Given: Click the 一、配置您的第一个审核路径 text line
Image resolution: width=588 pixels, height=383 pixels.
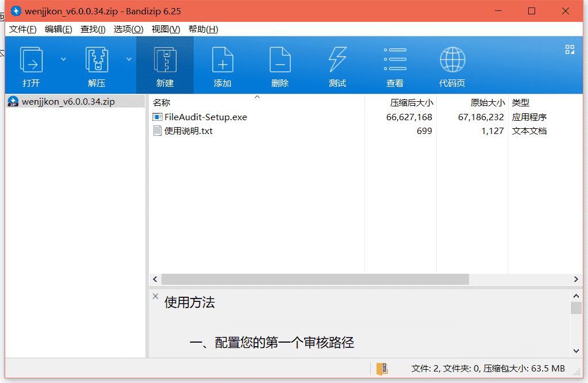Looking at the screenshot, I should point(271,343).
